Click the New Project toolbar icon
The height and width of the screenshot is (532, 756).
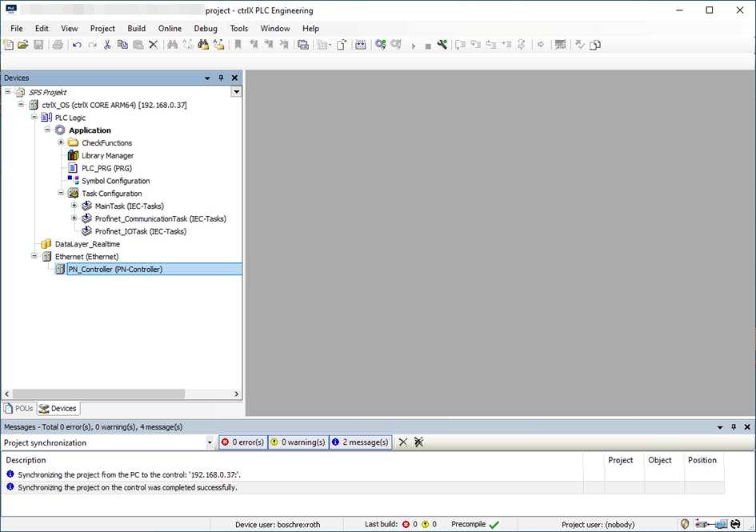(x=9, y=45)
